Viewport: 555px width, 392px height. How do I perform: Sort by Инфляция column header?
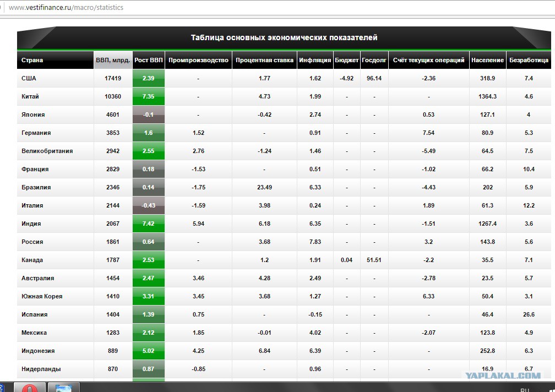point(315,60)
